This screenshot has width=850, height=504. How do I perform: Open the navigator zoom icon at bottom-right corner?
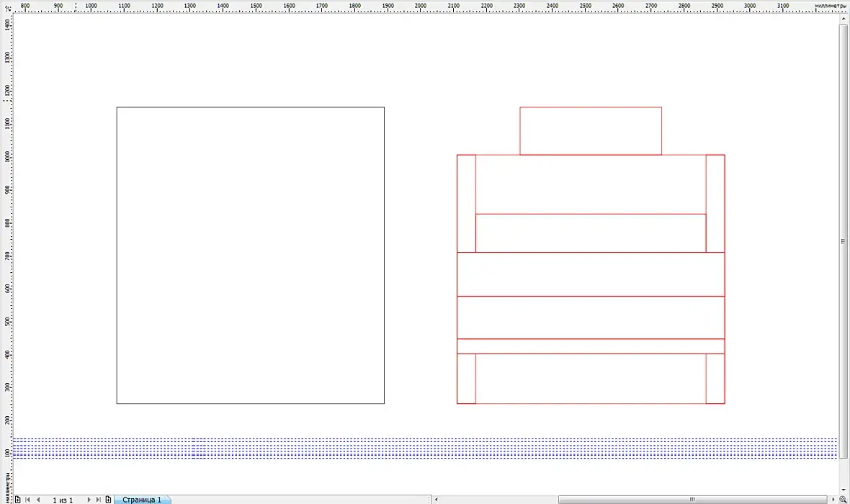(x=843, y=500)
